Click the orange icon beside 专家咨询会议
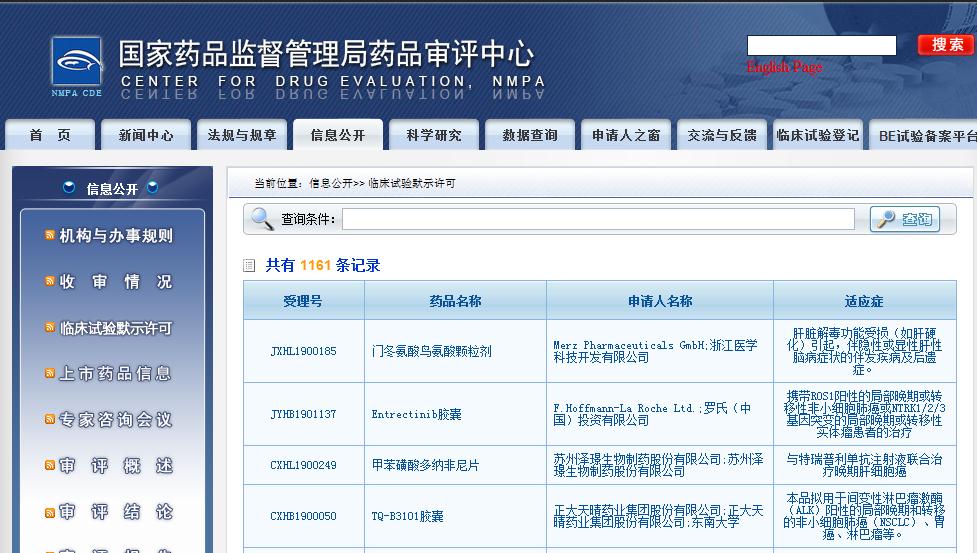 (50, 419)
